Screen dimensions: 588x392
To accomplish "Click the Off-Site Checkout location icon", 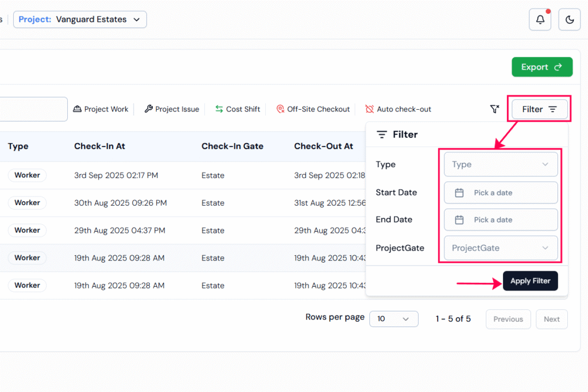I will (x=280, y=109).
